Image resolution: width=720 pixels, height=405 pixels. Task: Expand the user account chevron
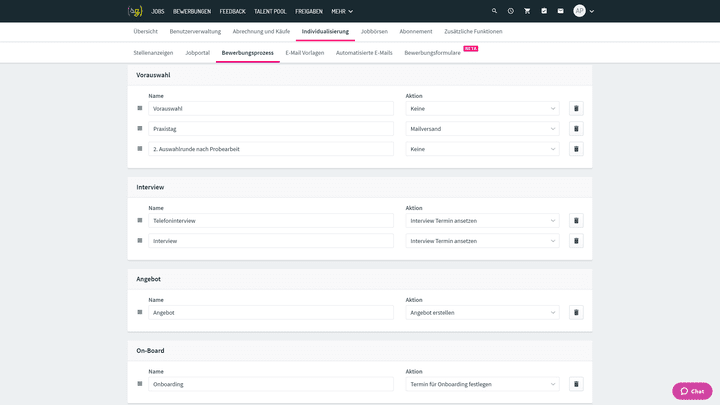point(591,11)
